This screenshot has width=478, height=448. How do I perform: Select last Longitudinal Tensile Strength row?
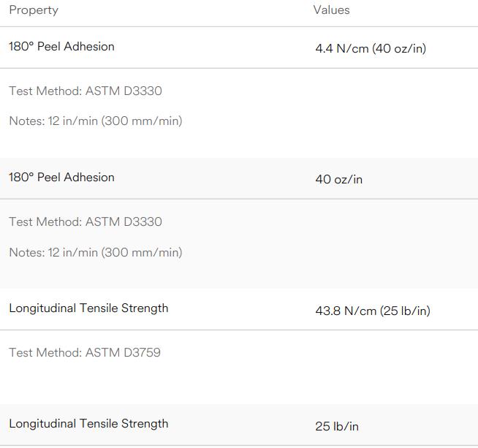point(239,425)
